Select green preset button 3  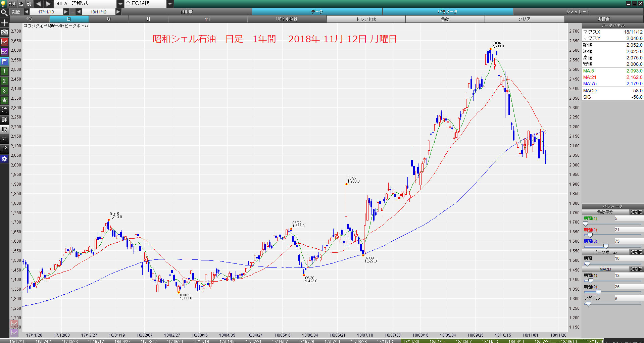click(x=4, y=91)
